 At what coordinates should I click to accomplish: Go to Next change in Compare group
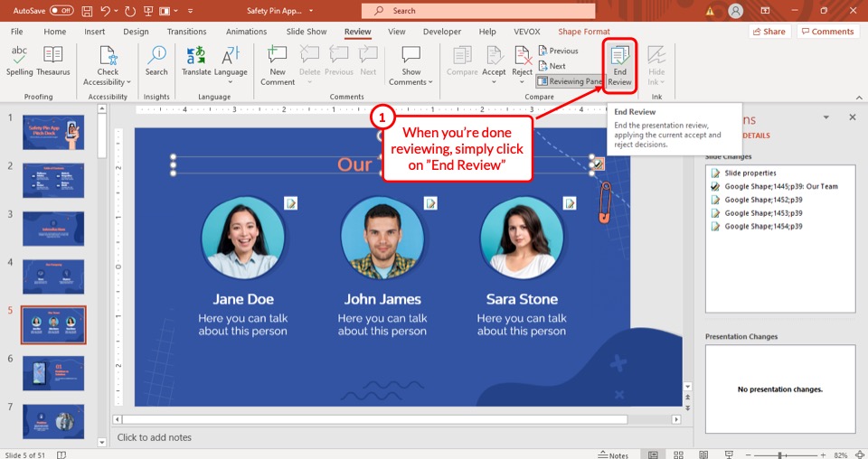click(x=552, y=66)
